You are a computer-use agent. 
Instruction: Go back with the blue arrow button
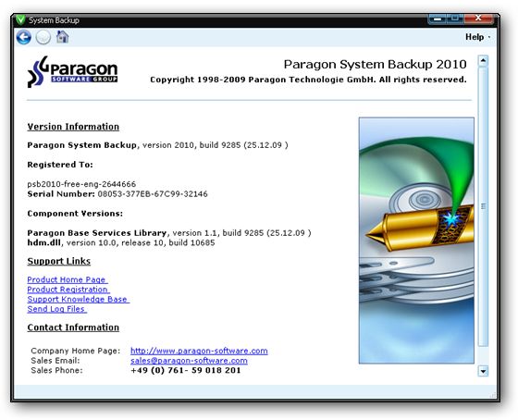[24, 37]
